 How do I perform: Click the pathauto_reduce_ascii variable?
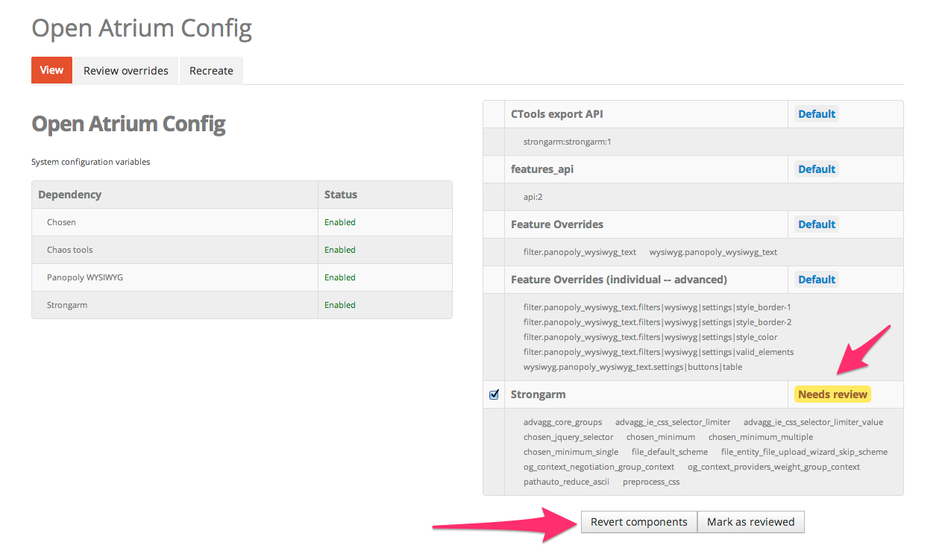(566, 482)
